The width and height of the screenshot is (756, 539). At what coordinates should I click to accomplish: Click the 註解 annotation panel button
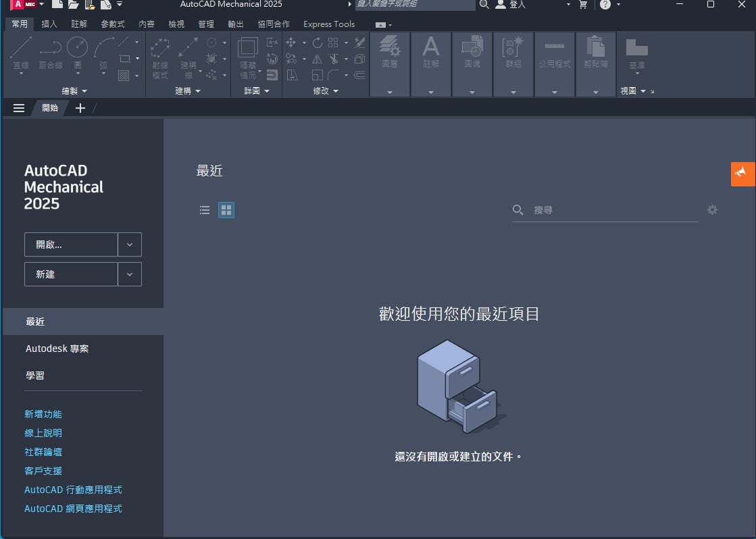(x=430, y=65)
